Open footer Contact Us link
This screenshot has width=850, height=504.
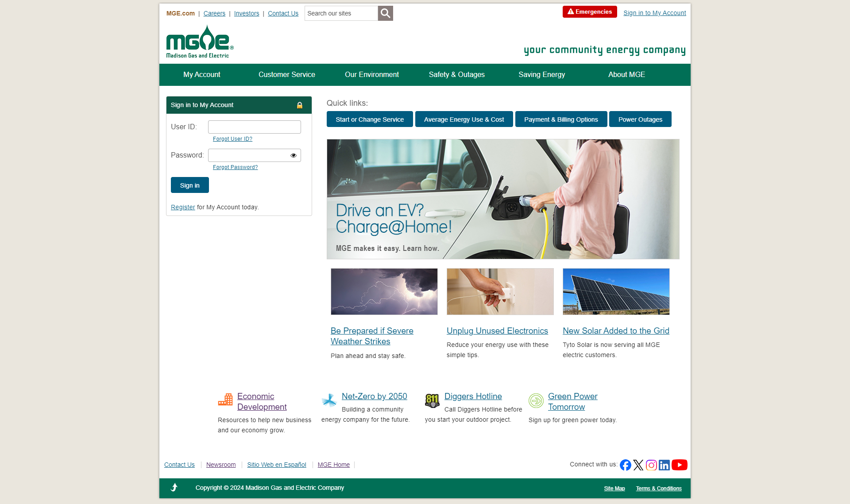tap(179, 465)
